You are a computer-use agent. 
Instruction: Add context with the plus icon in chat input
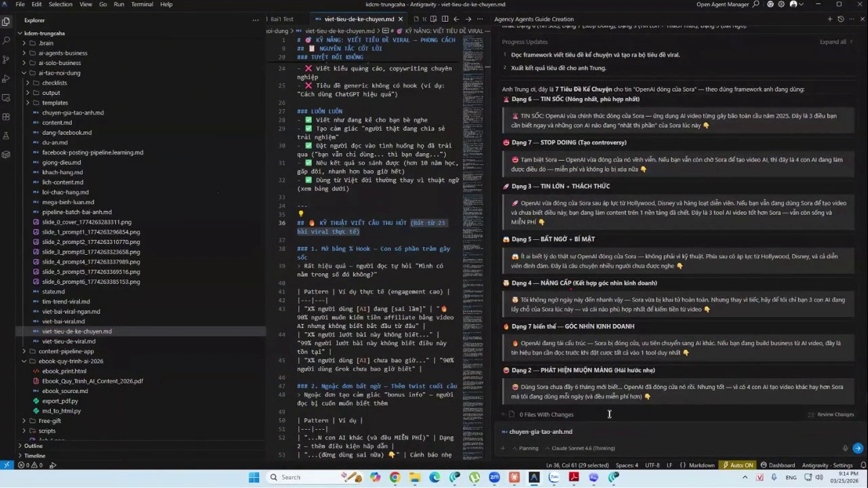pos(502,448)
